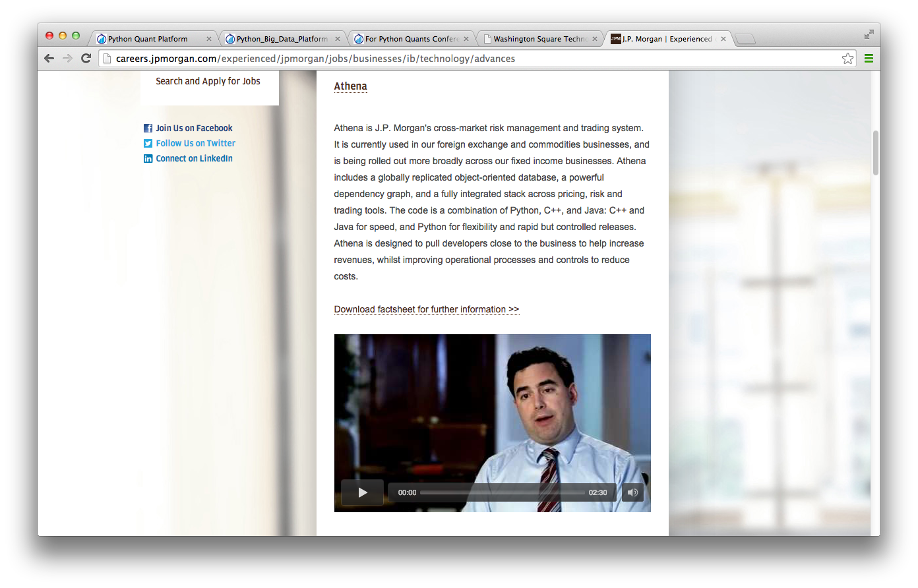
Task: Click the yellow minimize window button
Action: 63,36
